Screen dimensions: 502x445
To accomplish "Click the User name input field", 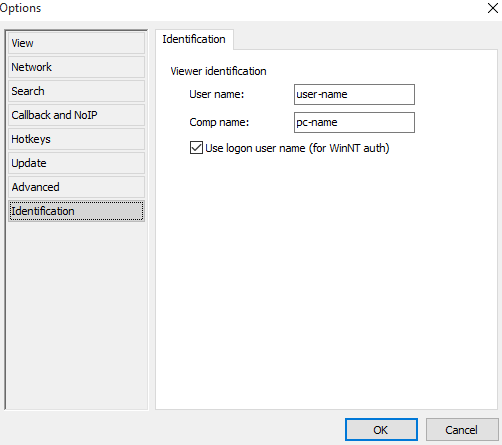I will point(354,94).
